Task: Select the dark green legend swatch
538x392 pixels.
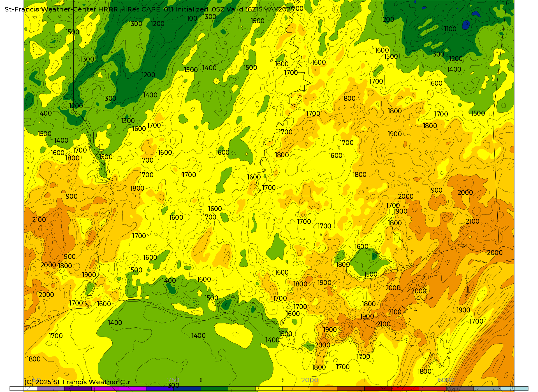Action: point(214,389)
